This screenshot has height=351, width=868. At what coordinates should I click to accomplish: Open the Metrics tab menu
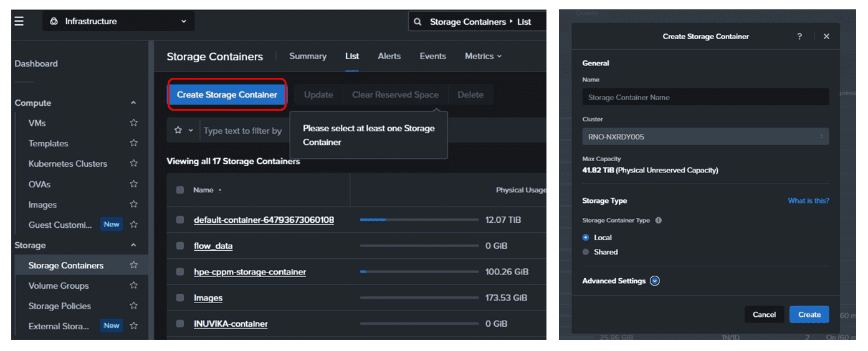tap(483, 56)
